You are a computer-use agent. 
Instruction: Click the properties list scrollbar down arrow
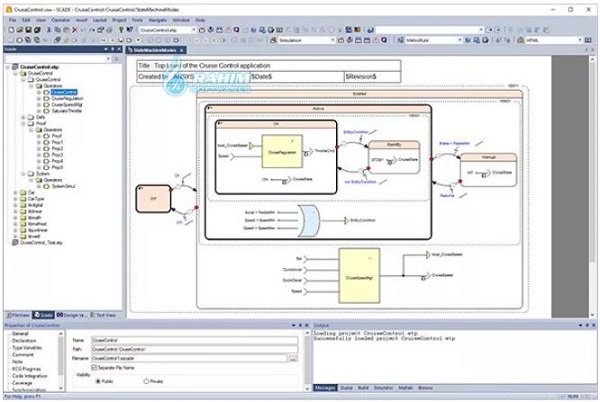[60, 388]
